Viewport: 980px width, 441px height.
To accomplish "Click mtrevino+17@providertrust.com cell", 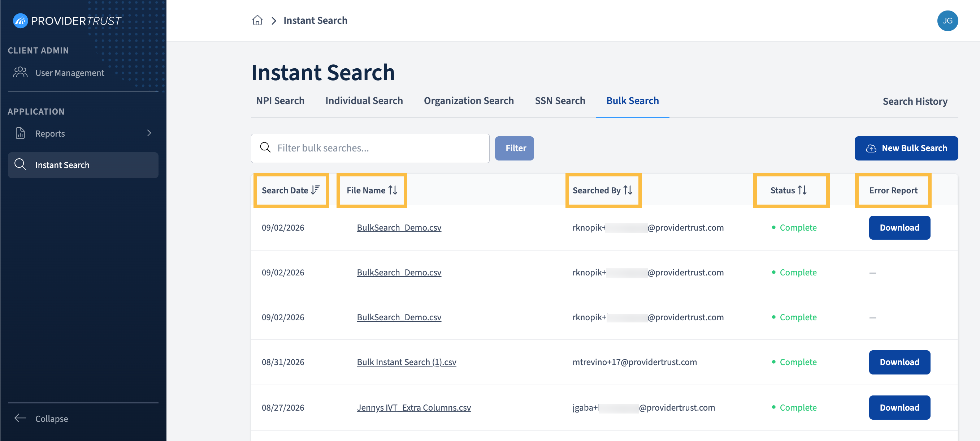I will tap(634, 362).
